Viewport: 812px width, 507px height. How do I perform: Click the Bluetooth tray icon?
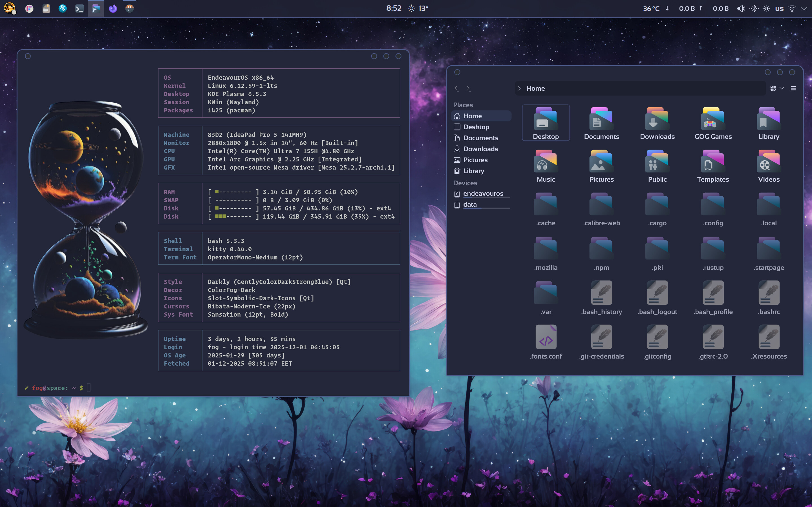pyautogui.click(x=754, y=9)
